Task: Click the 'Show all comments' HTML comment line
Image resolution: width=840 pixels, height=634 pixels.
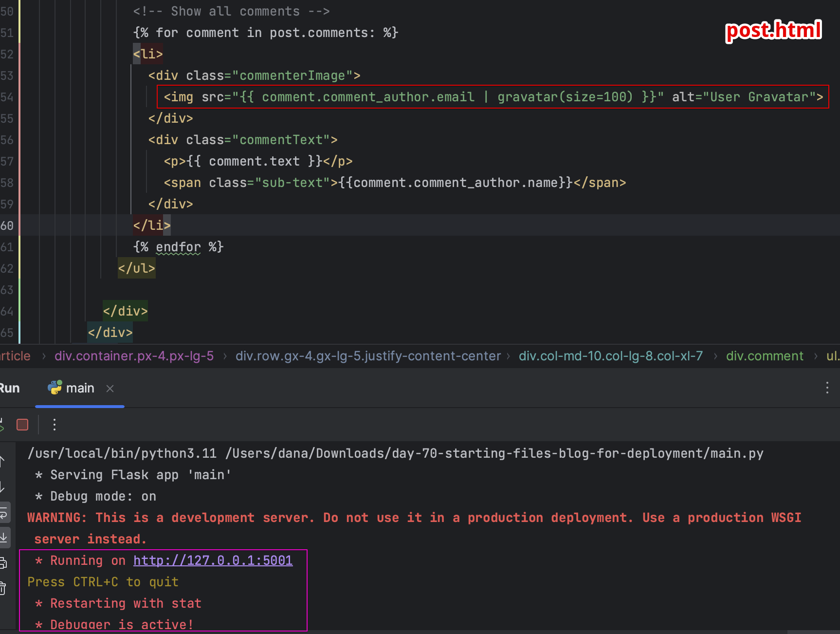Action: (232, 11)
